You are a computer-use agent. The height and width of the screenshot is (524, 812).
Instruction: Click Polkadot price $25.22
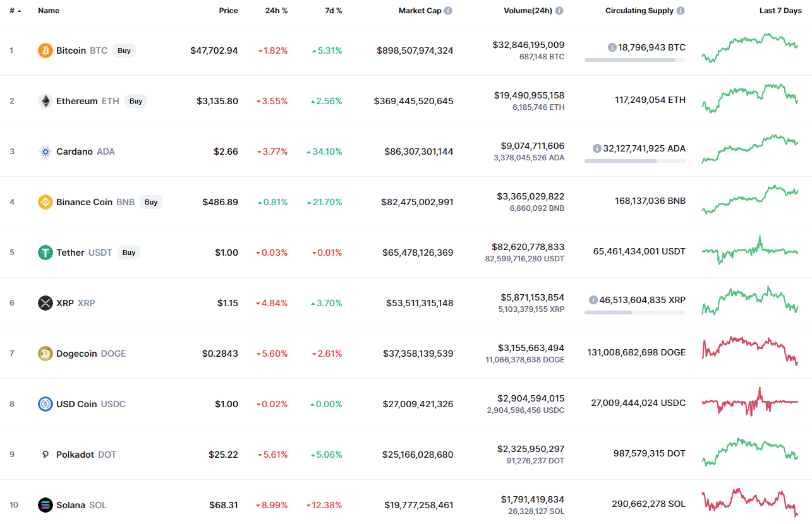pos(224,455)
